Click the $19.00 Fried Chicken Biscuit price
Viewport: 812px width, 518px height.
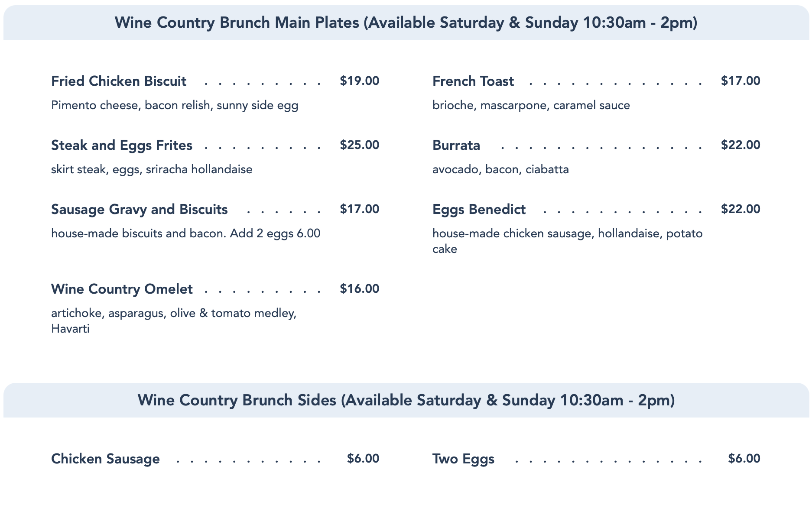click(x=359, y=81)
